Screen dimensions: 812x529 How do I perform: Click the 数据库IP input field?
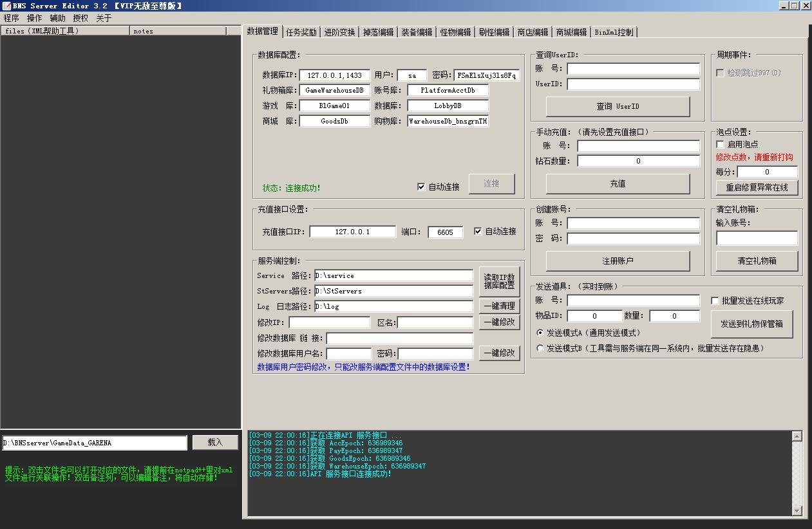click(x=335, y=75)
